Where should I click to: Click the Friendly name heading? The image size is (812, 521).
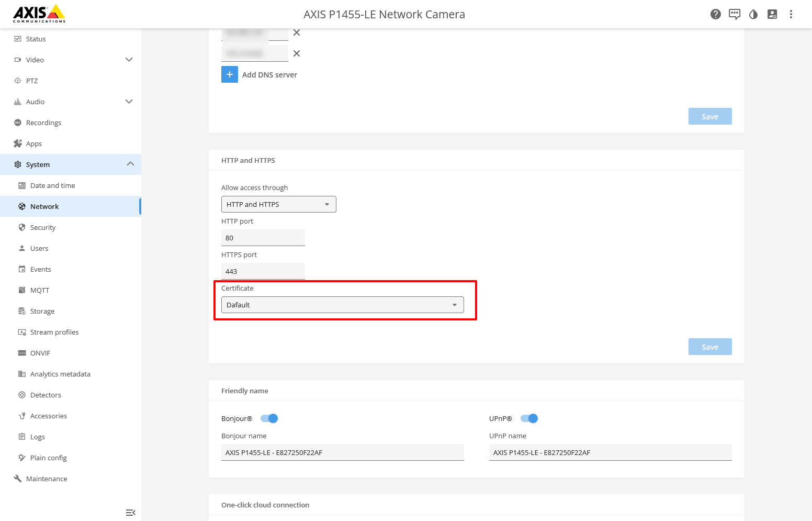(x=245, y=391)
